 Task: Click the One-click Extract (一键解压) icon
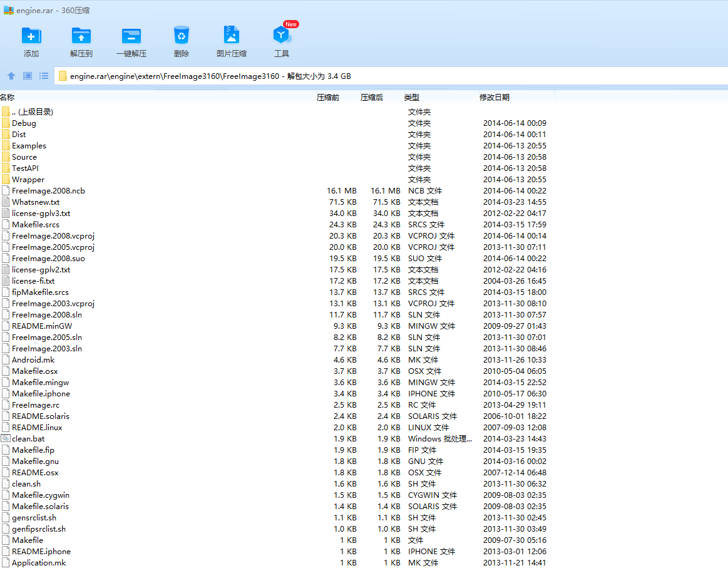coord(131,36)
